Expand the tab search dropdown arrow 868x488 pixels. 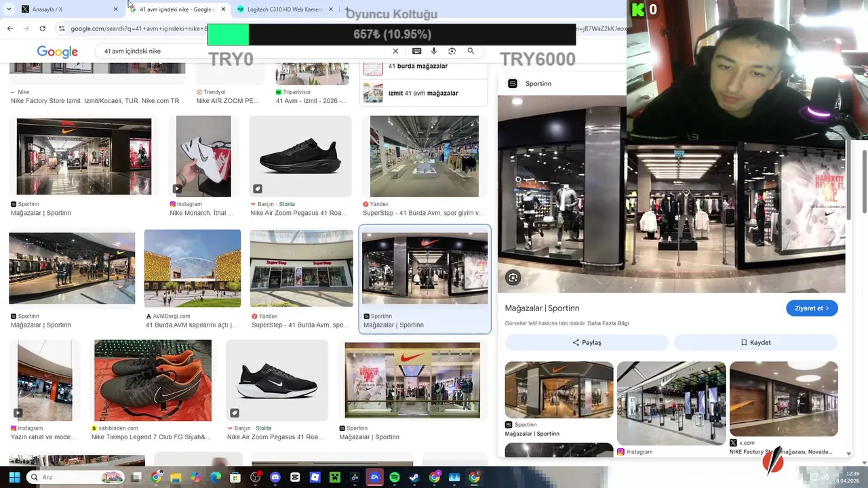[x=8, y=9]
